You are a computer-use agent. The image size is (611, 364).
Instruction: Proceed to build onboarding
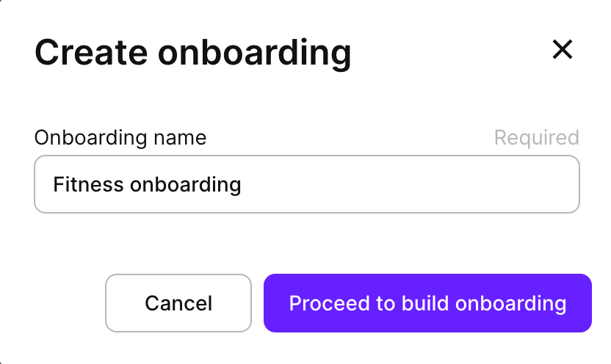[427, 303]
